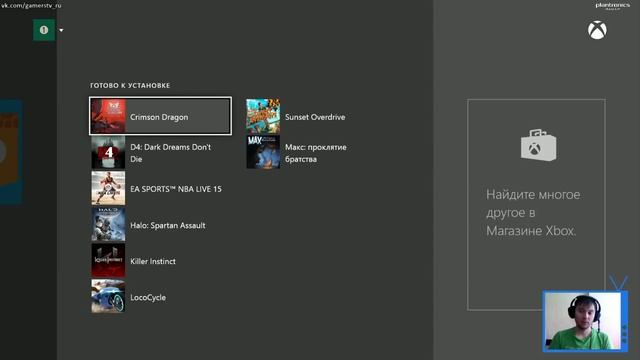
Task: Click the webcam overlay video
Action: tap(584, 321)
